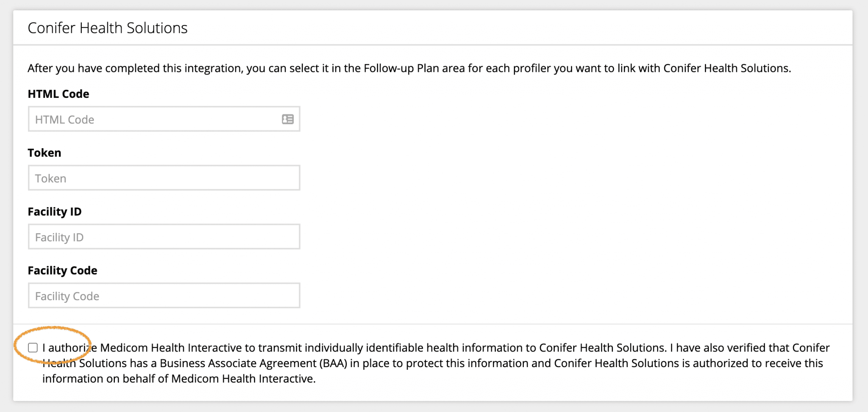The width and height of the screenshot is (868, 412).
Task: Click into the Token text box
Action: click(164, 178)
